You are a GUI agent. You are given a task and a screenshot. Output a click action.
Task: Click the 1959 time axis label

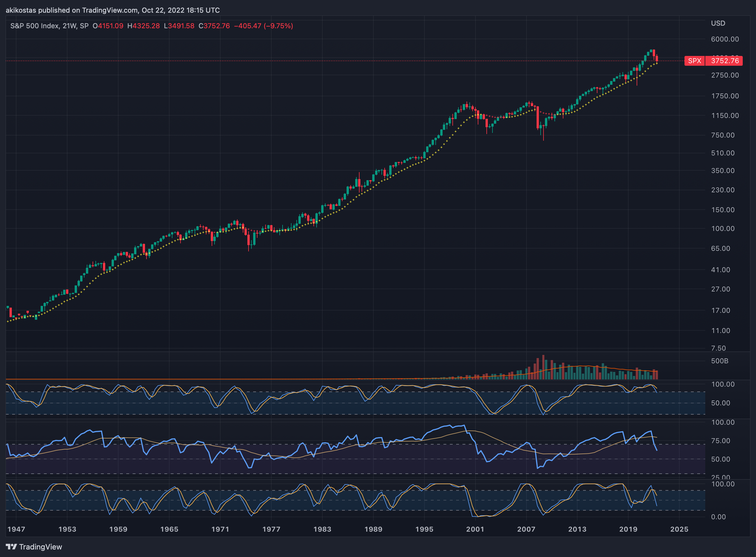pyautogui.click(x=118, y=529)
